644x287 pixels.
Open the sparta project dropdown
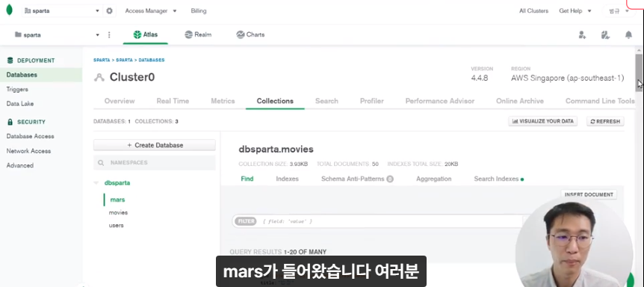tap(57, 35)
